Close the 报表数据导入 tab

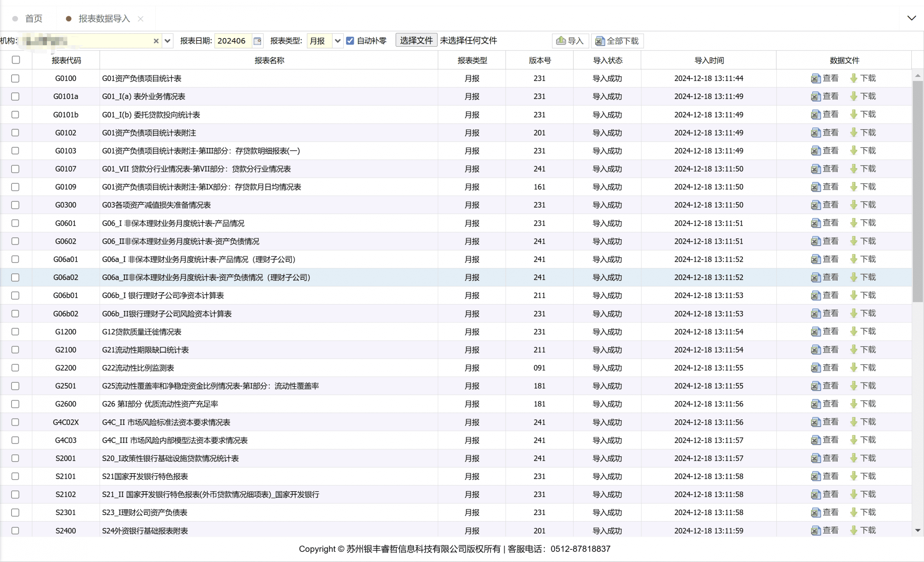pos(141,19)
